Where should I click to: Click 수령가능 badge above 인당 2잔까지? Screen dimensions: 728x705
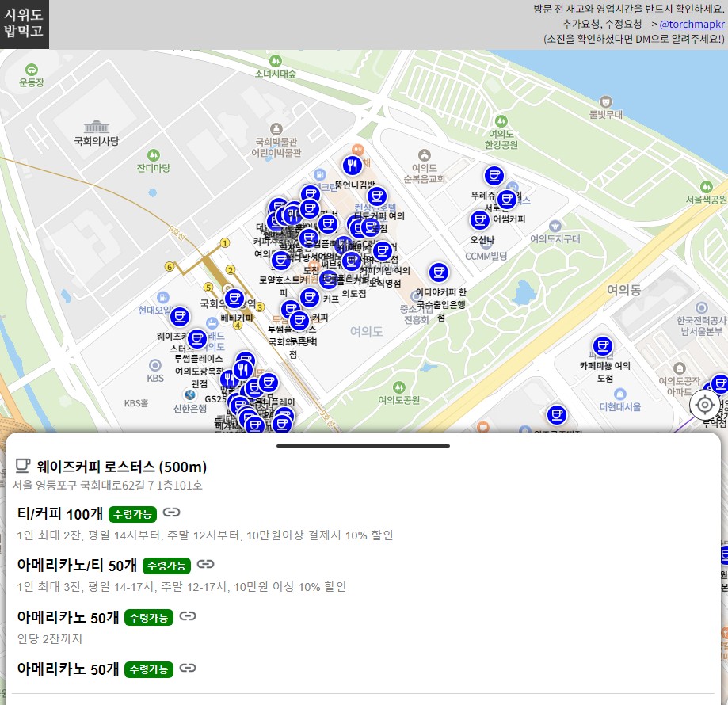[x=149, y=618]
